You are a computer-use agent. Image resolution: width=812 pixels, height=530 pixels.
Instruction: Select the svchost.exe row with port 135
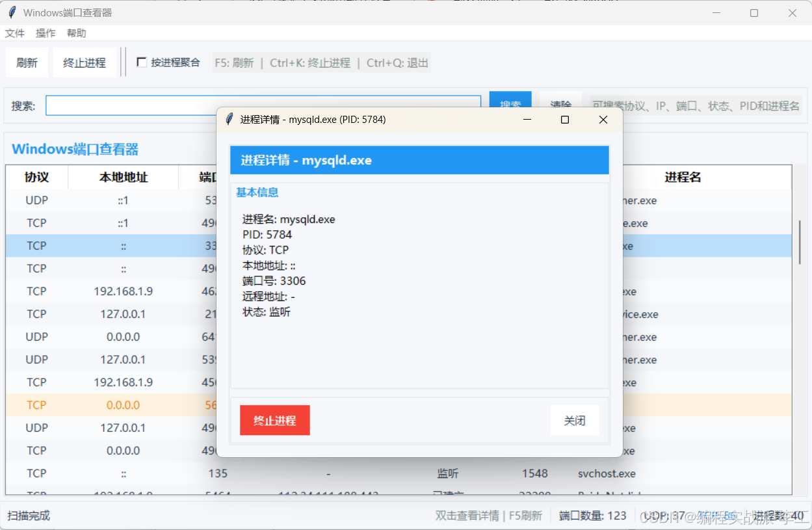click(399, 473)
